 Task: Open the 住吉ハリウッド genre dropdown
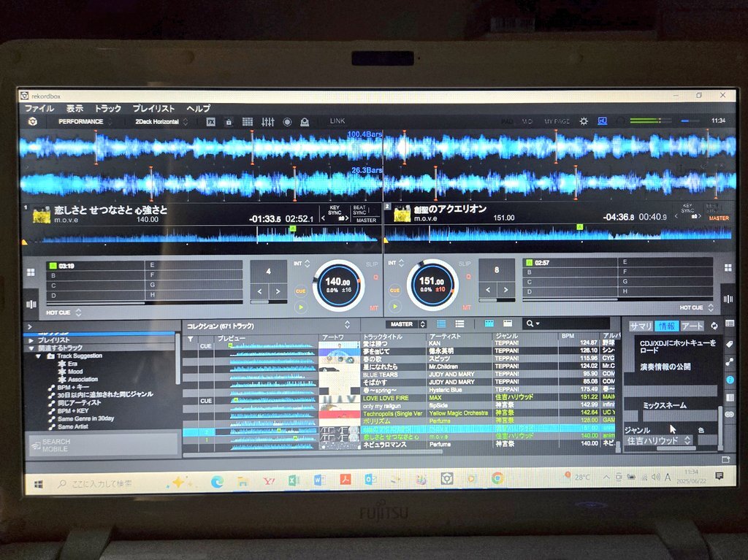coord(660,441)
